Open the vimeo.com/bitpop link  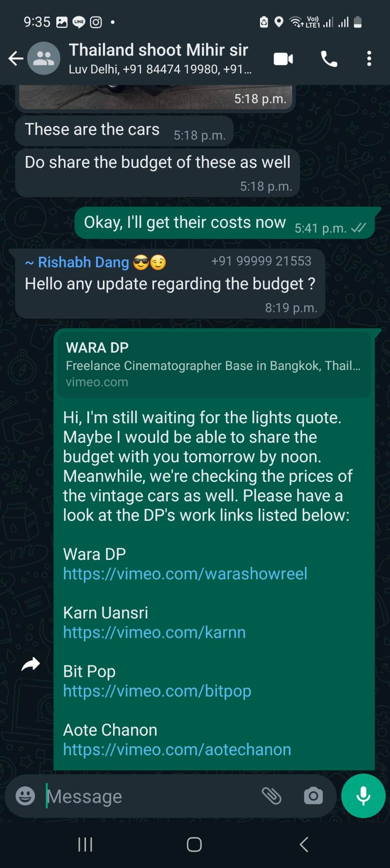point(157,691)
